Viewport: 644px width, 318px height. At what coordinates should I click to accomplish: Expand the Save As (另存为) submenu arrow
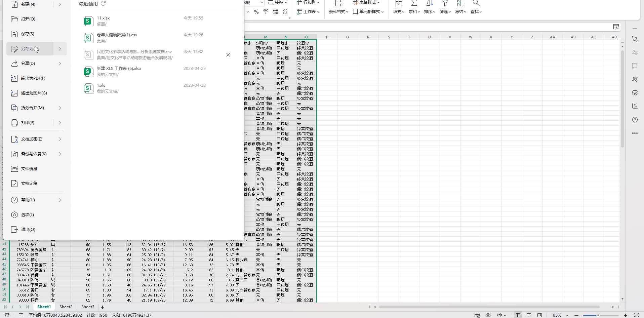coord(60,49)
